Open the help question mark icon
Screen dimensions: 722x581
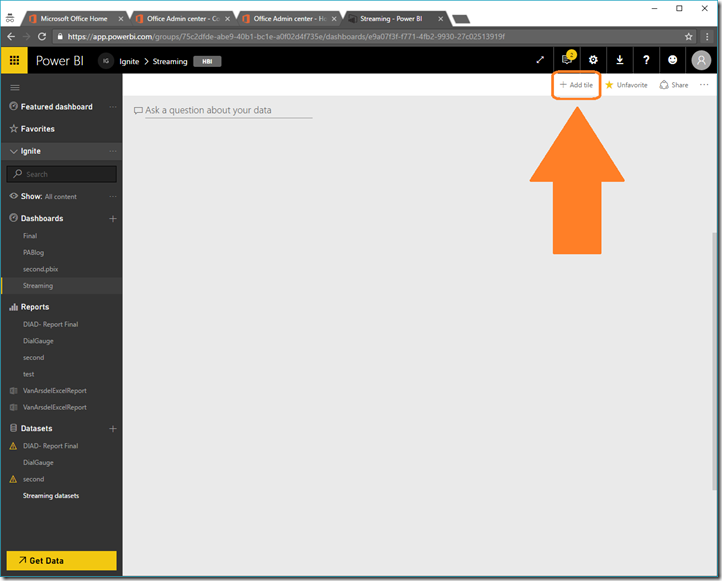(x=646, y=60)
